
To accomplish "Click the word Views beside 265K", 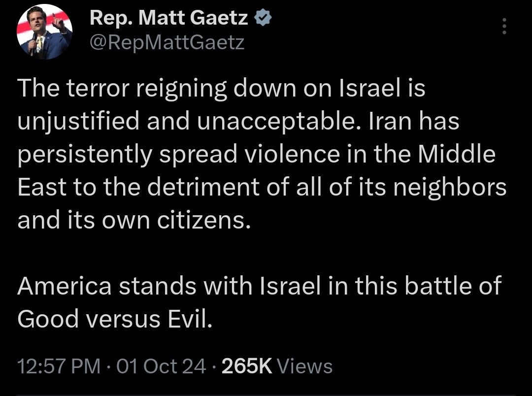I will tap(305, 366).
